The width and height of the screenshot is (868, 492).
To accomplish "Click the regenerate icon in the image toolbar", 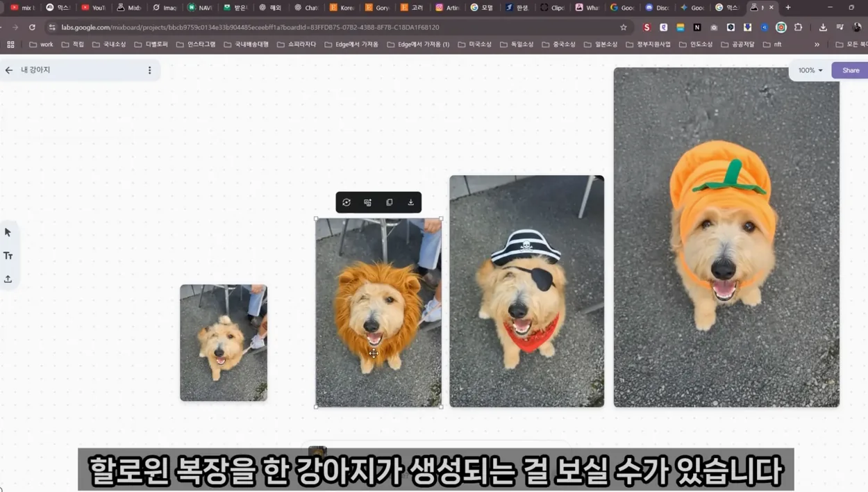I will [347, 202].
